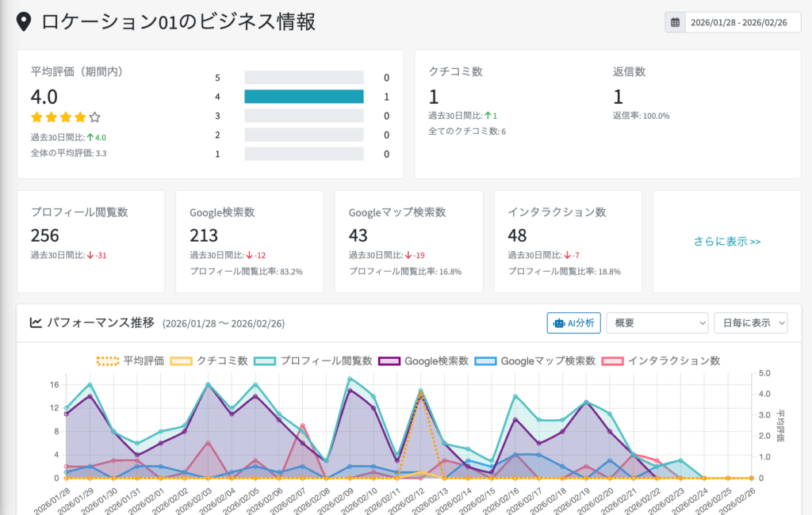This screenshot has width=812, height=515.
Task: Select the Google検索数 metric card
Action: tap(249, 242)
